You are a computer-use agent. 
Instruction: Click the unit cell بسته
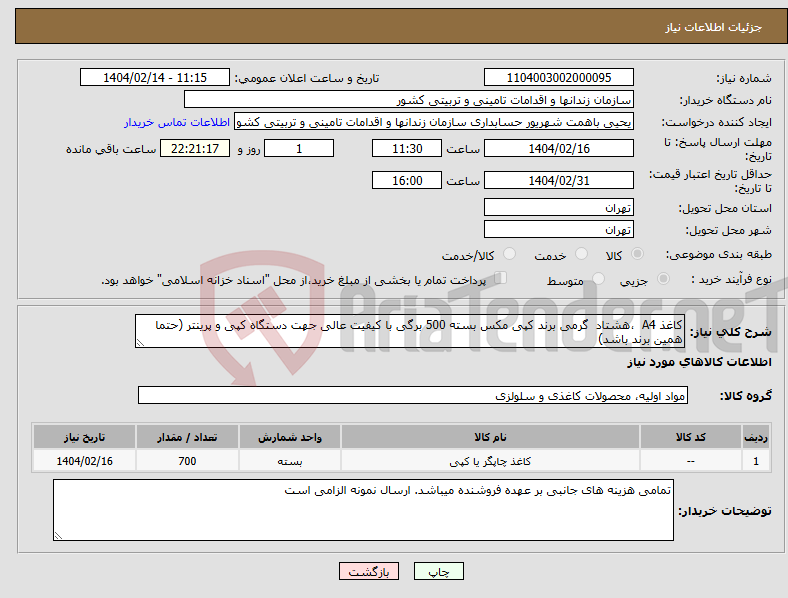[x=289, y=461]
